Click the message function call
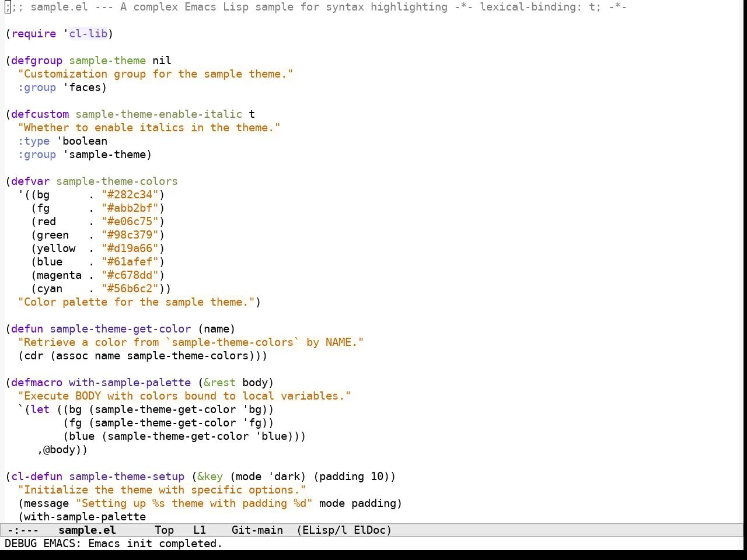 point(47,503)
